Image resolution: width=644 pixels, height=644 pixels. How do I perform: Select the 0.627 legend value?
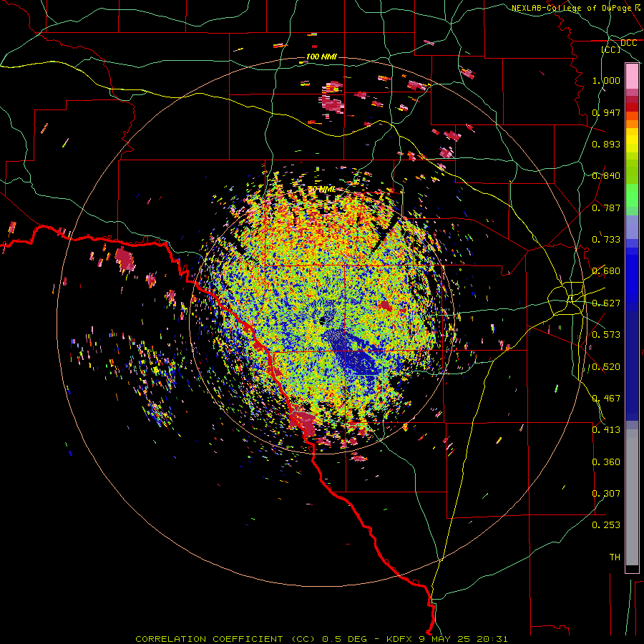(x=606, y=303)
